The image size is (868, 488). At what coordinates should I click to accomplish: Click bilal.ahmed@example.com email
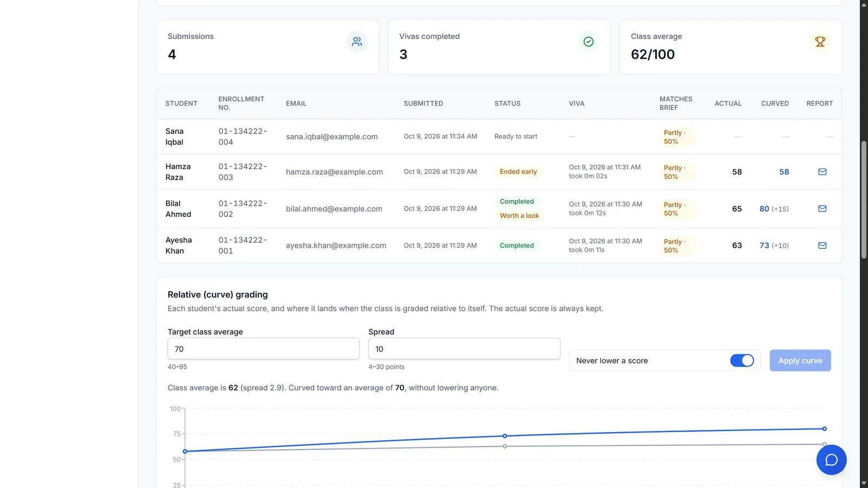[x=334, y=209]
